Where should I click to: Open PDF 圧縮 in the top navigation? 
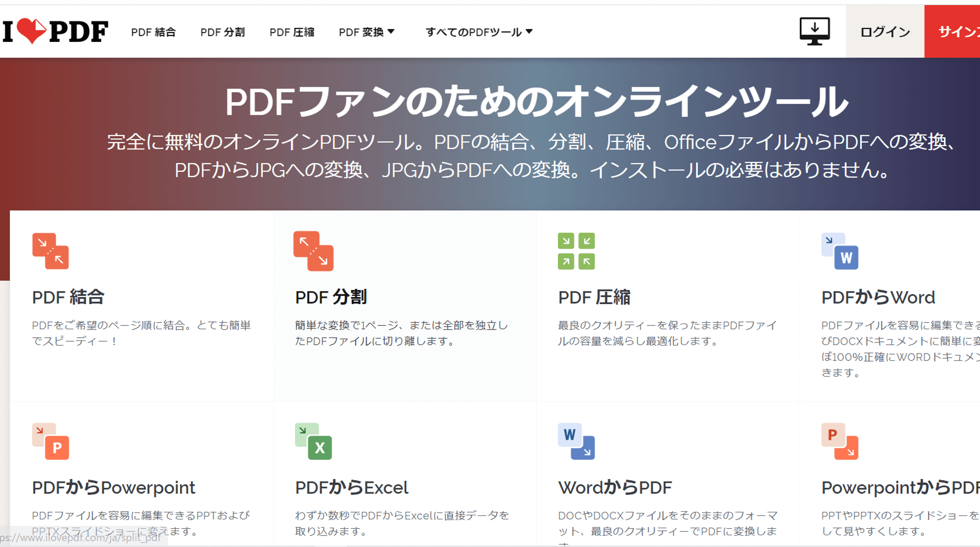click(x=292, y=32)
